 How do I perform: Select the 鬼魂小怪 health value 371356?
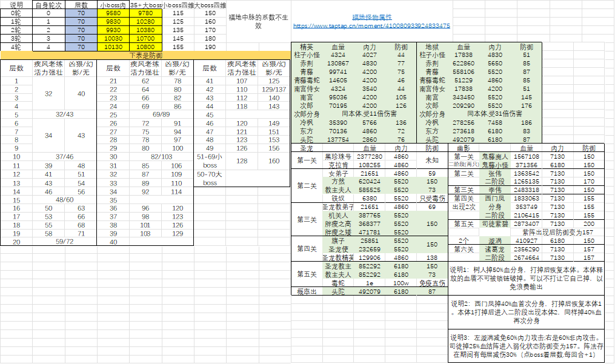(527, 165)
